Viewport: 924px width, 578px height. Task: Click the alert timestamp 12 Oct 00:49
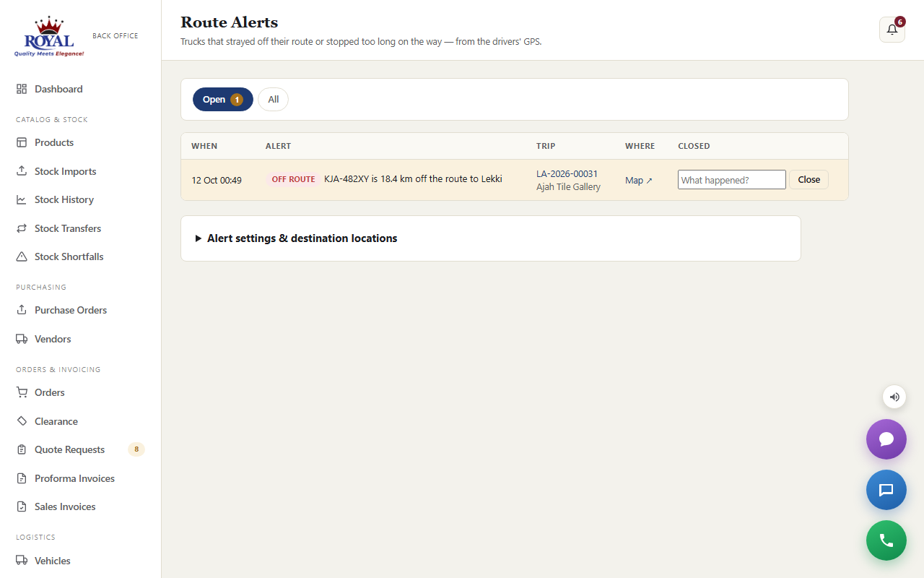pyautogui.click(x=217, y=181)
